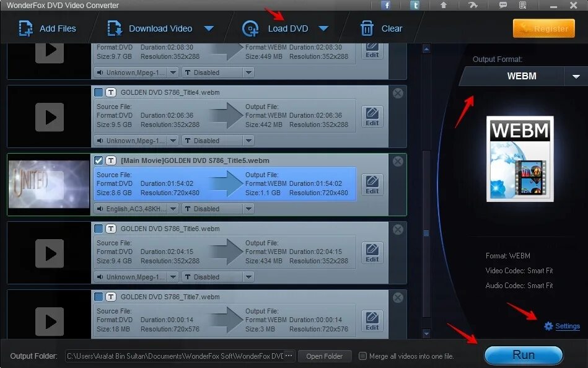
Task: Open Edit for Title6.webm
Action: point(372,253)
